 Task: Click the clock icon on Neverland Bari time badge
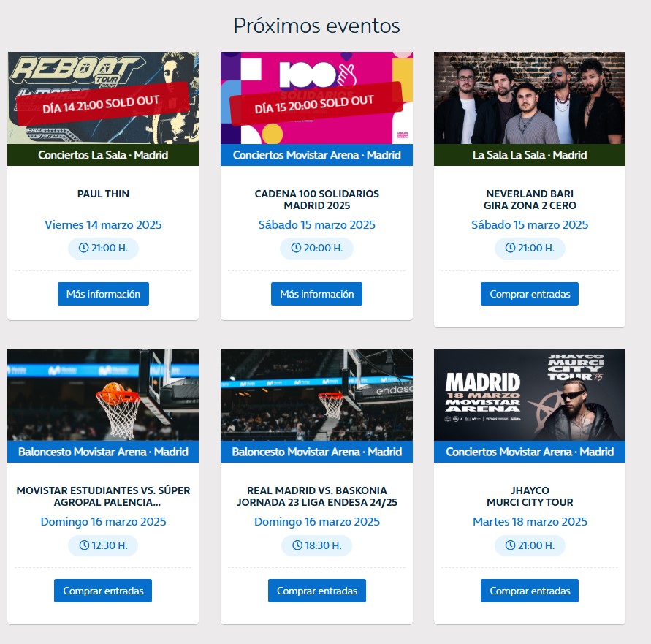[510, 248]
